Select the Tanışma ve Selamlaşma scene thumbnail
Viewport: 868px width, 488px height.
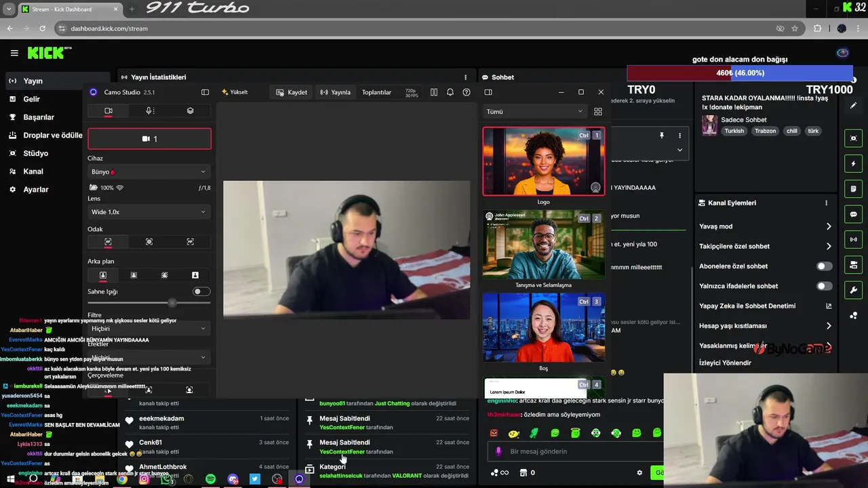(544, 244)
